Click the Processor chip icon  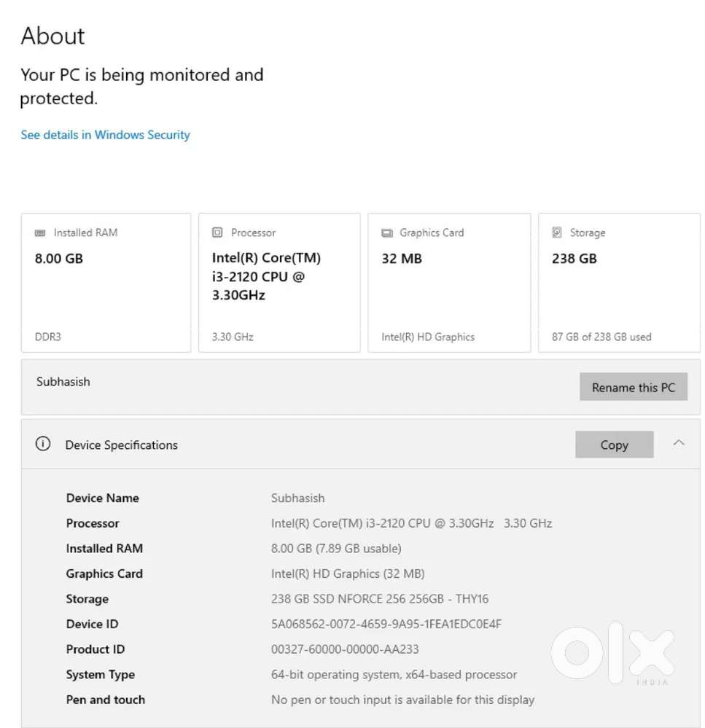217,232
